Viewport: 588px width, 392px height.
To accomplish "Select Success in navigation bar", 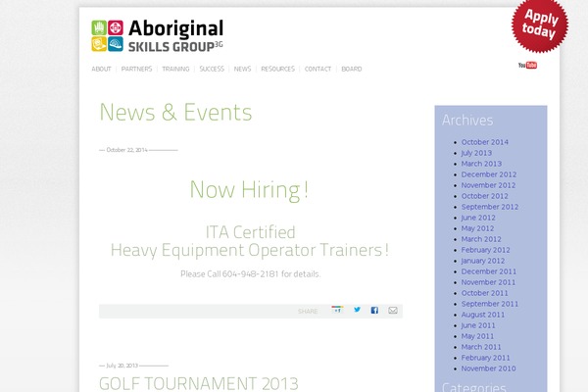I will [212, 70].
